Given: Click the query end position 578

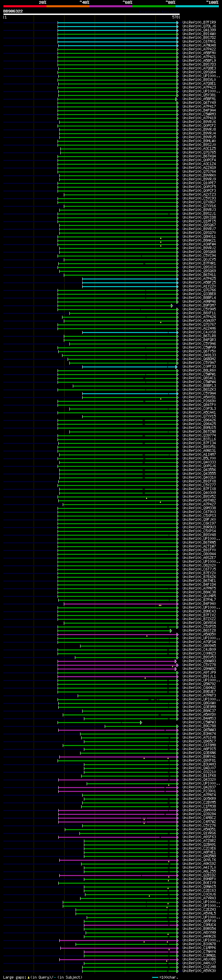Looking at the screenshot, I should click(175, 17).
